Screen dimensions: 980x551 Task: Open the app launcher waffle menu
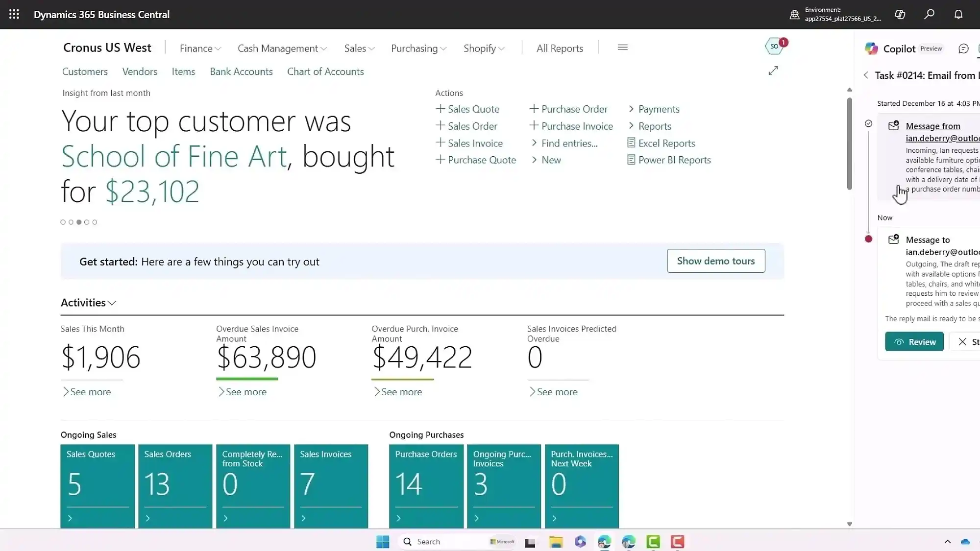[14, 14]
